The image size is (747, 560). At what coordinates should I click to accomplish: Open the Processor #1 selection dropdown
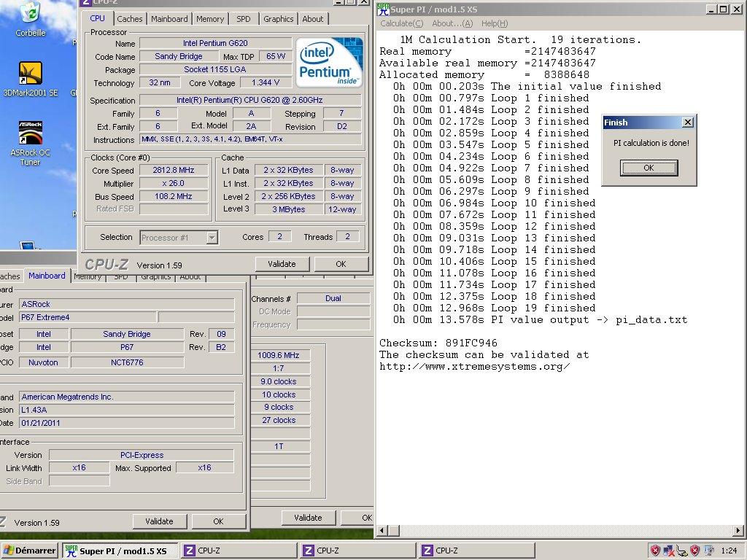[x=212, y=238]
